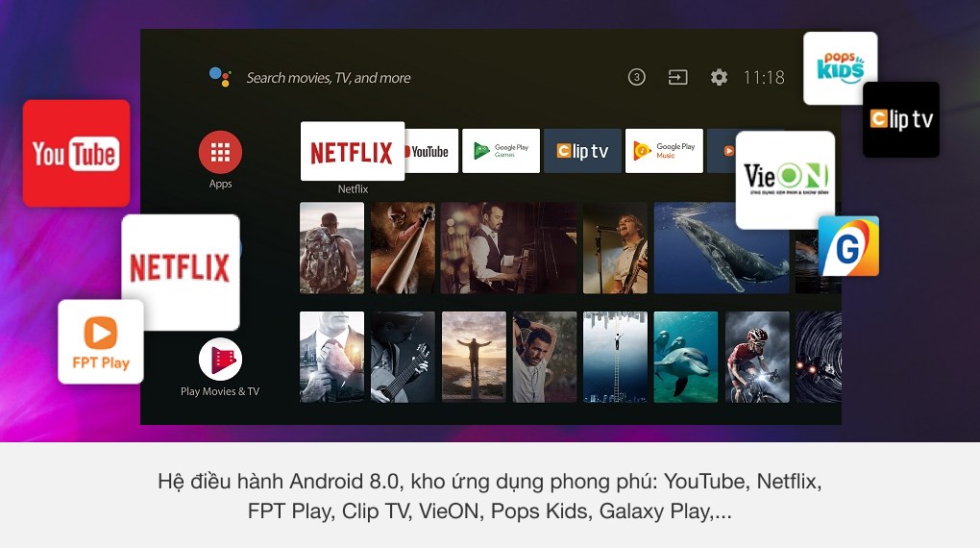Click the 'Netflix' label under the focused tile
Image resolution: width=980 pixels, height=548 pixels.
click(353, 189)
